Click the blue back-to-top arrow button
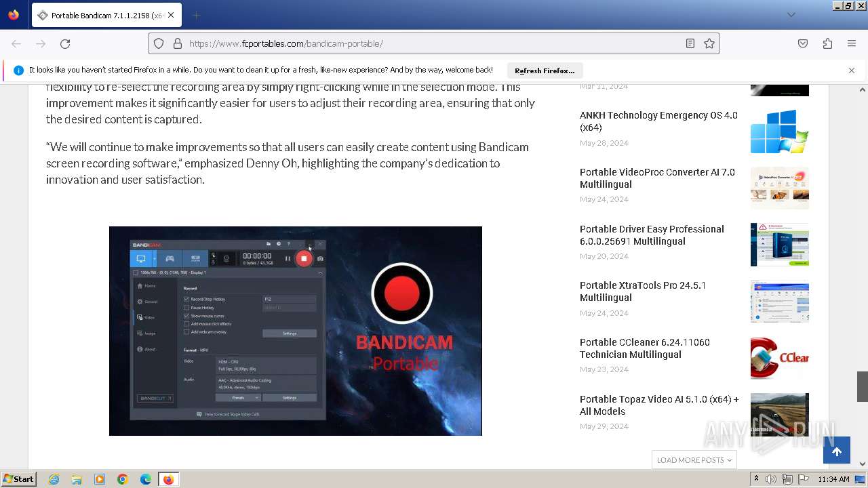Screen dimensions: 868x488 (837, 451)
